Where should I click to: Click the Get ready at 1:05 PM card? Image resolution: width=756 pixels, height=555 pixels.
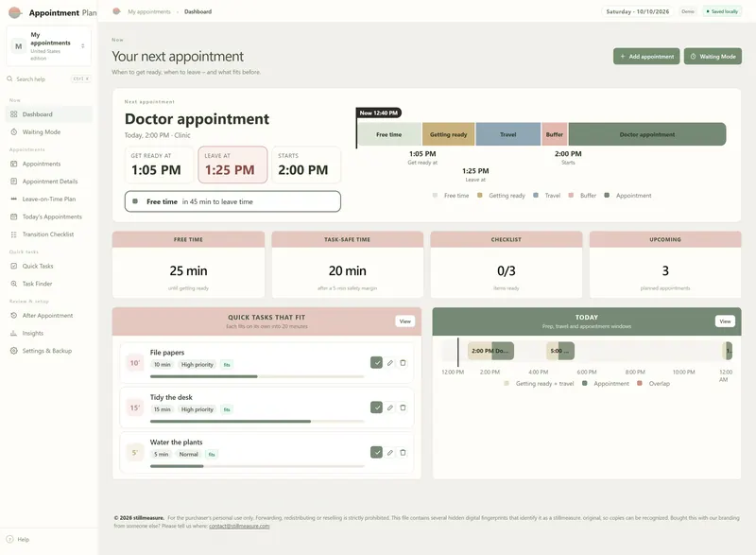[x=159, y=165]
